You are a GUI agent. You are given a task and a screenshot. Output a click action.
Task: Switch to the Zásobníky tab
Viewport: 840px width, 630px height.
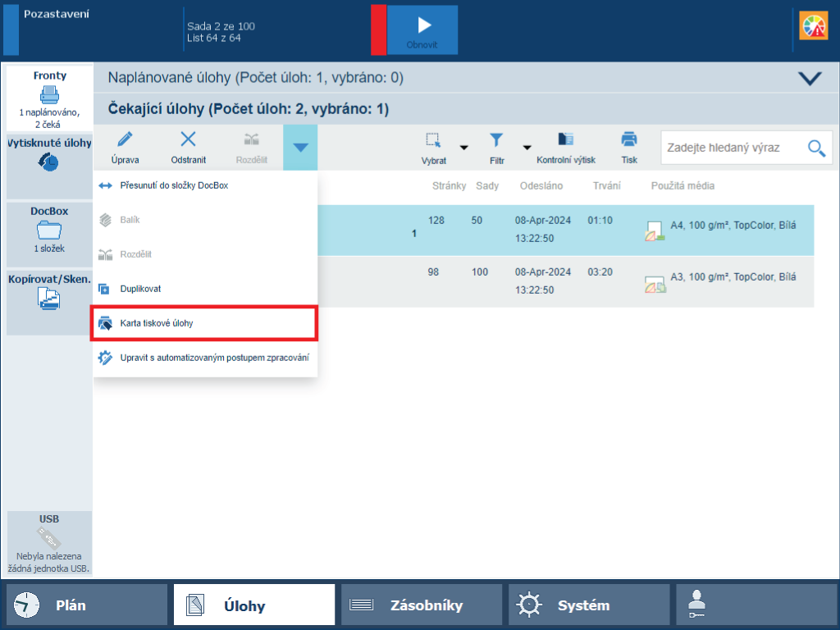[422, 605]
